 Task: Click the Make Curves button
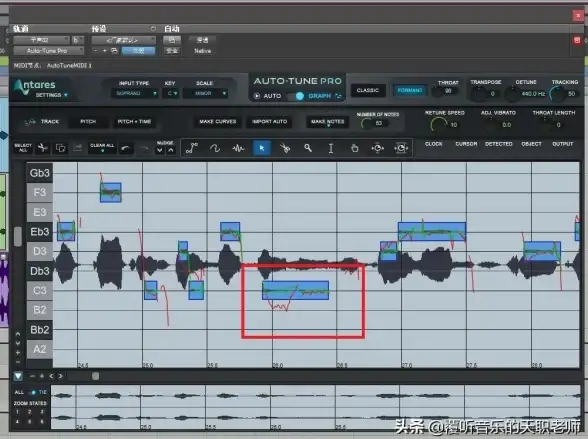[x=218, y=121]
